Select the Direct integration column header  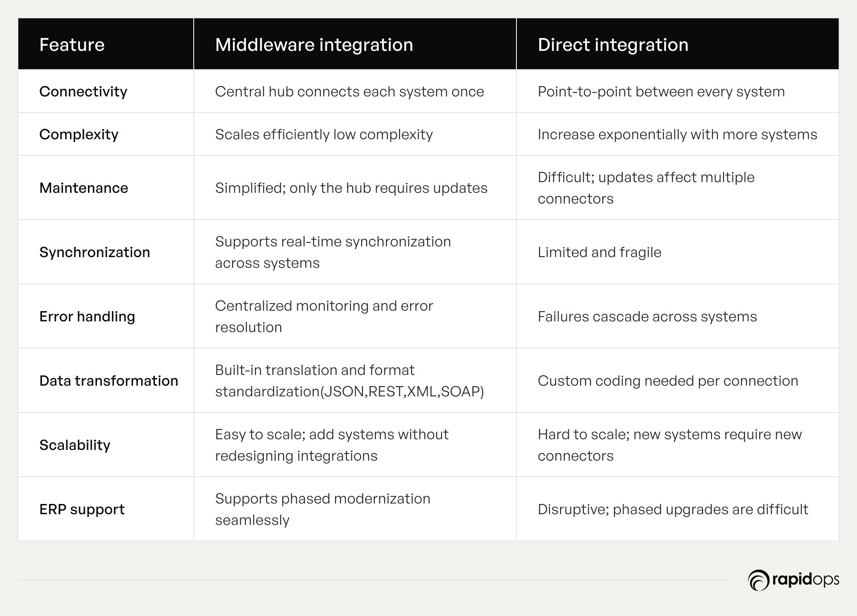pyautogui.click(x=613, y=45)
